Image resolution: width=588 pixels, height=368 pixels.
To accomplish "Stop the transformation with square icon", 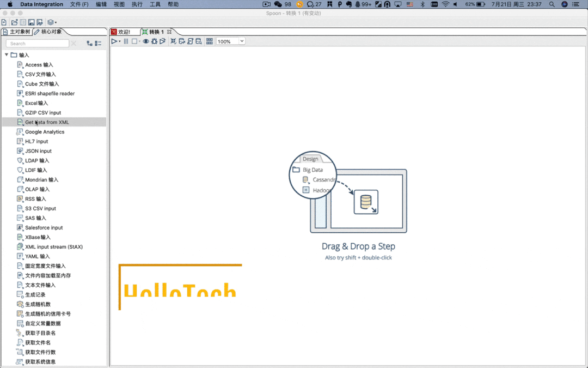I will pyautogui.click(x=134, y=41).
